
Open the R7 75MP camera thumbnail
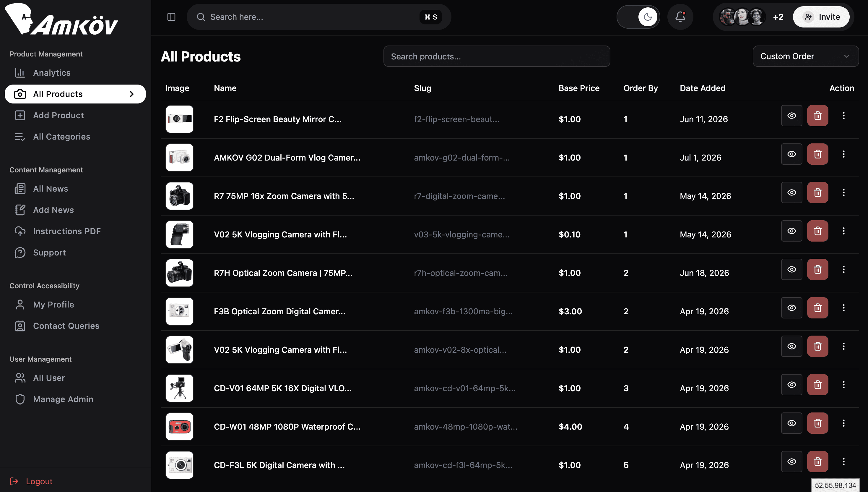pos(180,196)
